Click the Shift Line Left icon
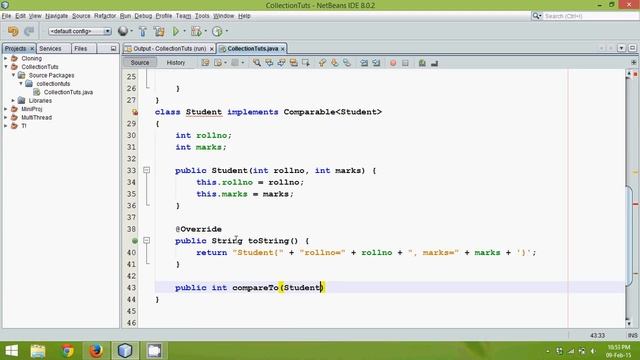 (x=364, y=63)
